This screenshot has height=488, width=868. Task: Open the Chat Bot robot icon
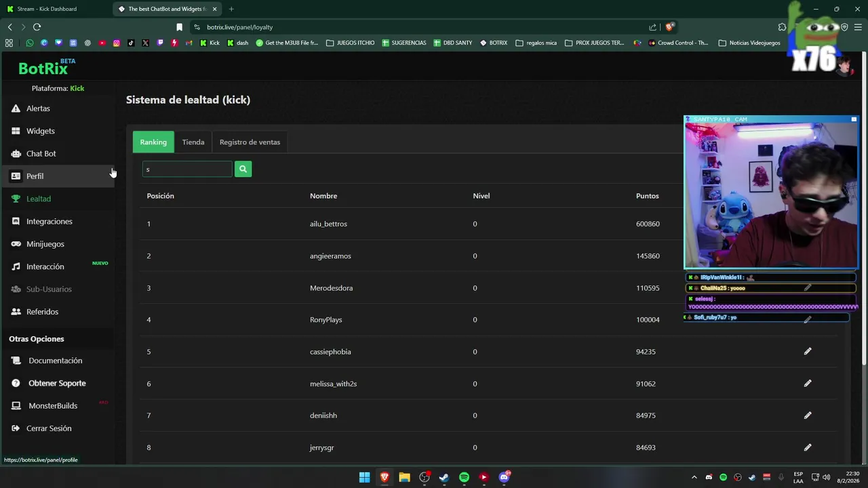click(x=16, y=154)
